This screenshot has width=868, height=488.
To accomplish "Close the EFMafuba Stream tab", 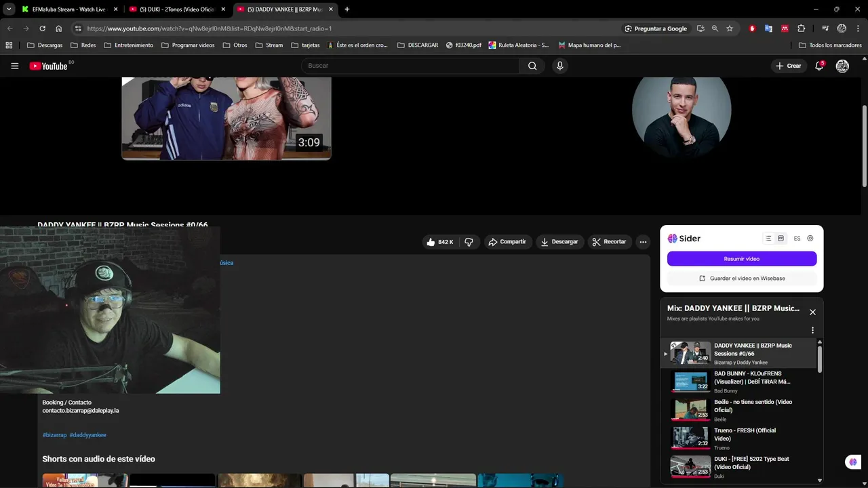I will point(115,9).
